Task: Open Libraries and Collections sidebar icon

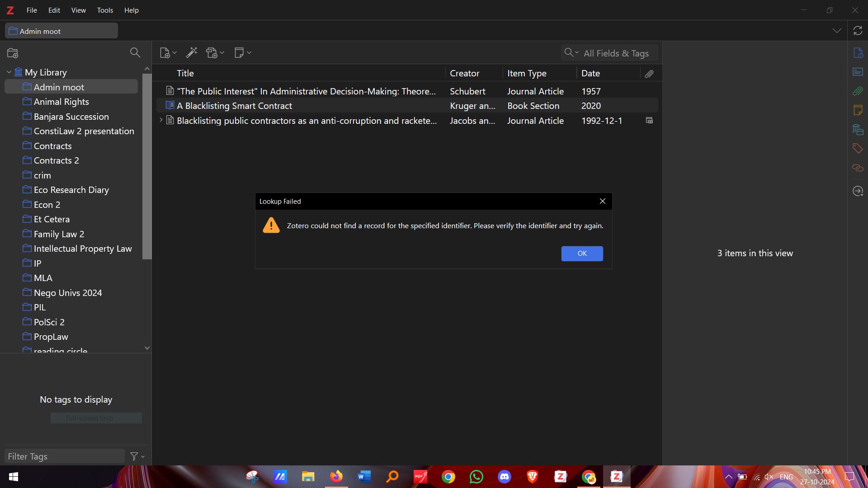Action: (858, 130)
